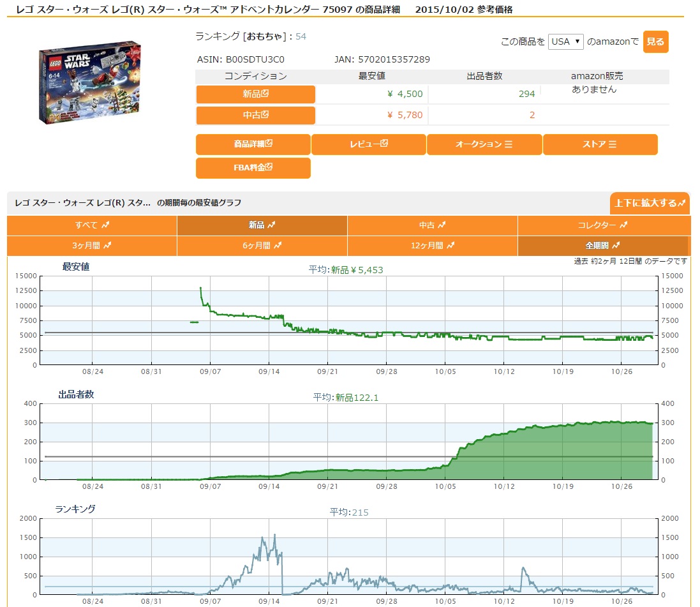Open the 中古 condition link in the price table

[x=255, y=115]
